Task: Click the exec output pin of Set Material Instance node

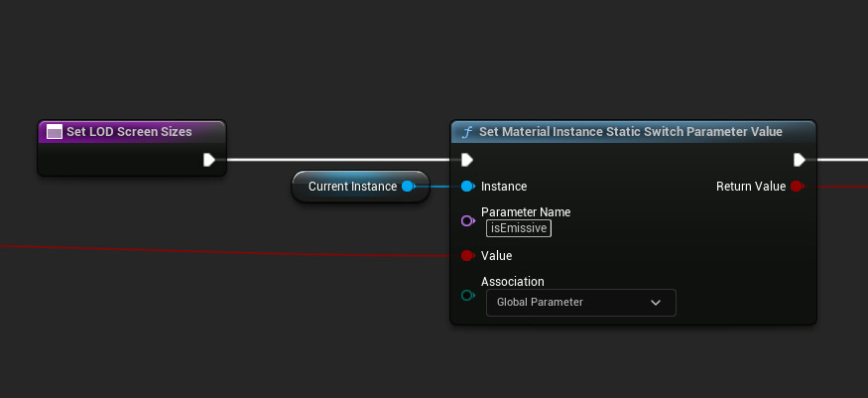Action: tap(799, 160)
